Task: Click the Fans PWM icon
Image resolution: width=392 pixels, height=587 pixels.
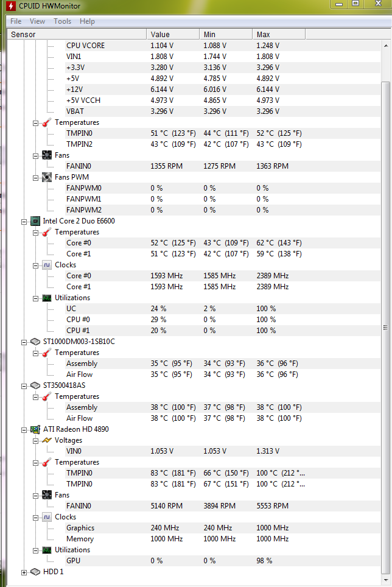Action: (x=47, y=177)
